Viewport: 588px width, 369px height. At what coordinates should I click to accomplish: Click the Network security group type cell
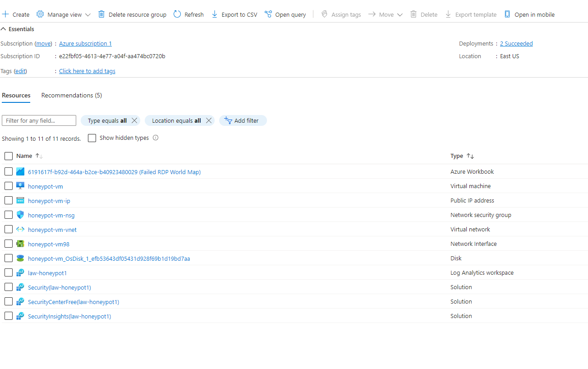point(481,215)
